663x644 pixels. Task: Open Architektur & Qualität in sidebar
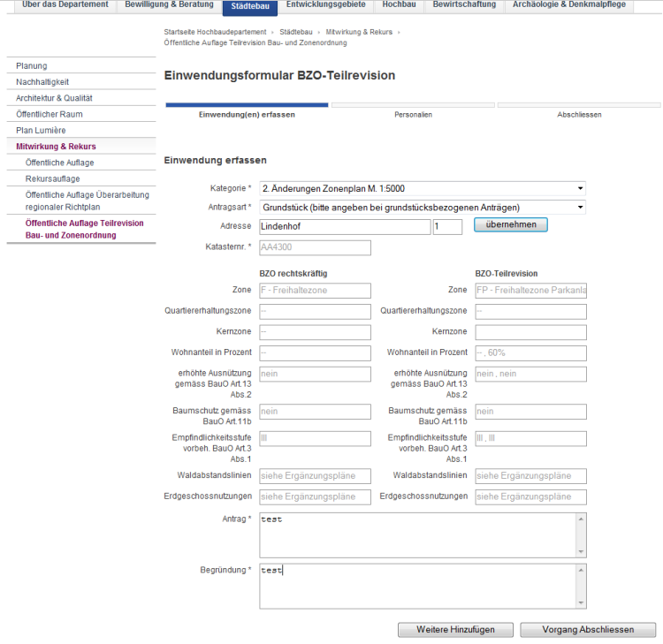[81, 98]
